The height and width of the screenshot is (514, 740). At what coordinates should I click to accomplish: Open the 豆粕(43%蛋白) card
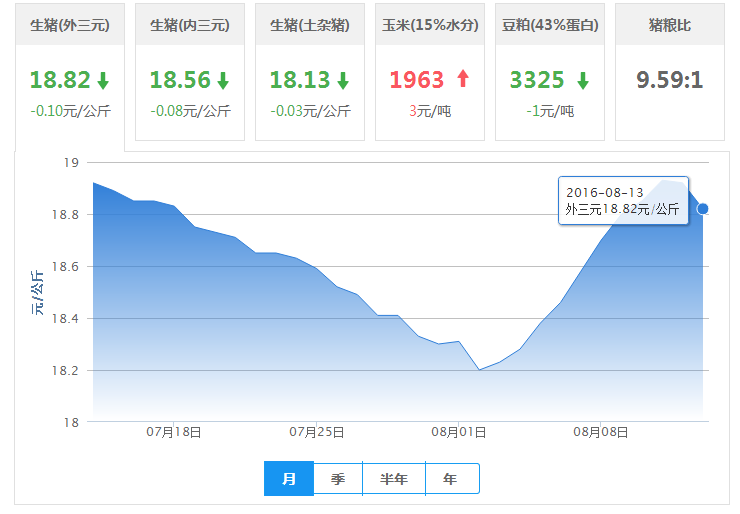pyautogui.click(x=549, y=24)
